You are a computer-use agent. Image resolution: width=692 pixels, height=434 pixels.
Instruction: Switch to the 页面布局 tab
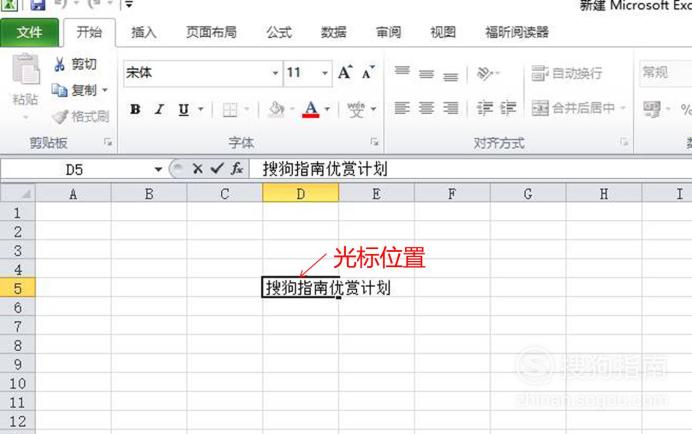point(211,32)
